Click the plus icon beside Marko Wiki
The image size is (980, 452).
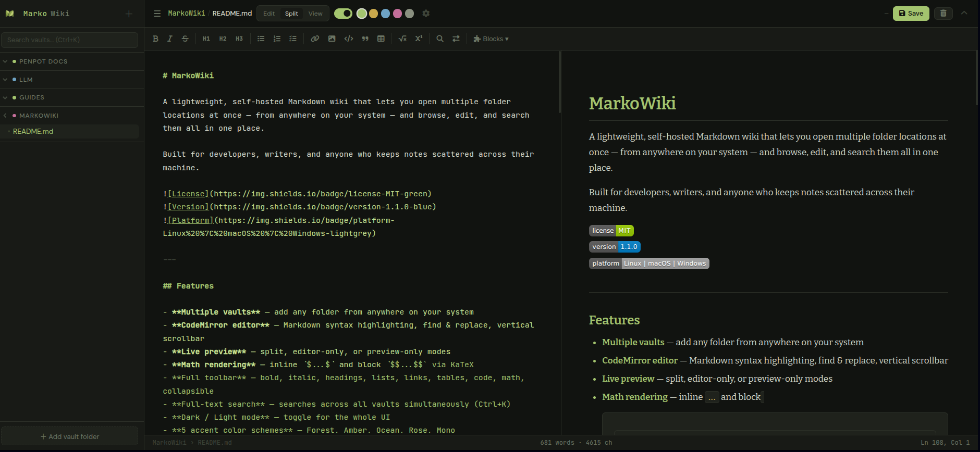tap(129, 14)
